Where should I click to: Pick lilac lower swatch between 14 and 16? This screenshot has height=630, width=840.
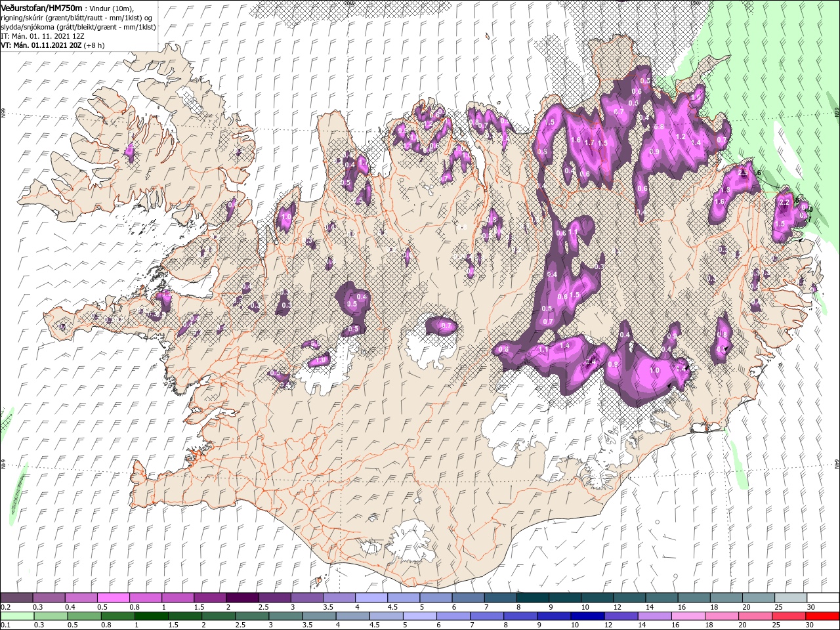654,616
